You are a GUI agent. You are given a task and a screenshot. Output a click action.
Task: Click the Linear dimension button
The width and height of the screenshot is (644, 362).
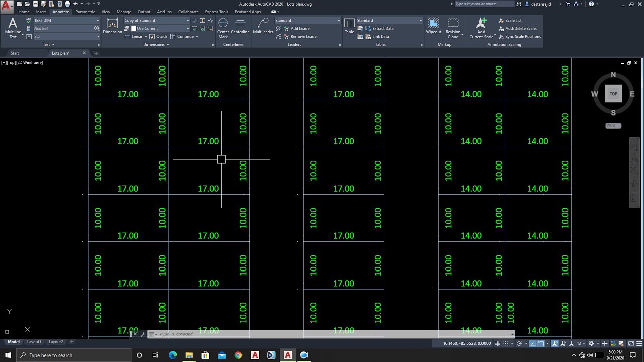coord(133,37)
